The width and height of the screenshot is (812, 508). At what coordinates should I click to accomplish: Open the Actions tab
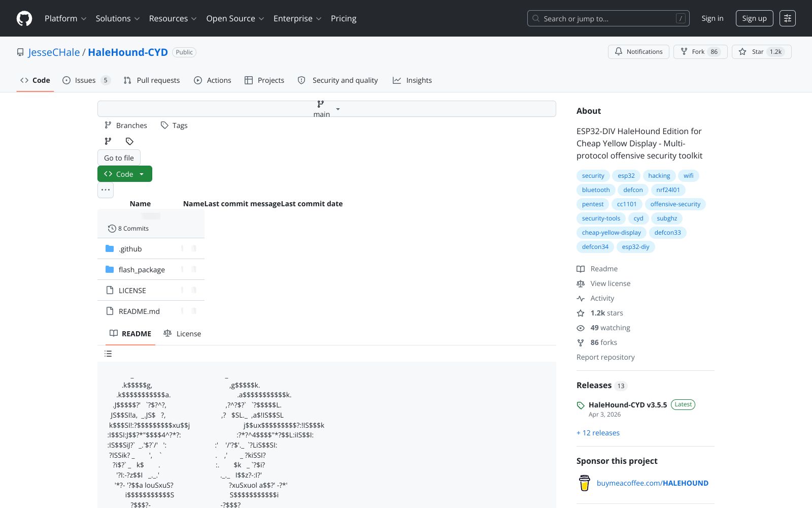click(x=213, y=80)
